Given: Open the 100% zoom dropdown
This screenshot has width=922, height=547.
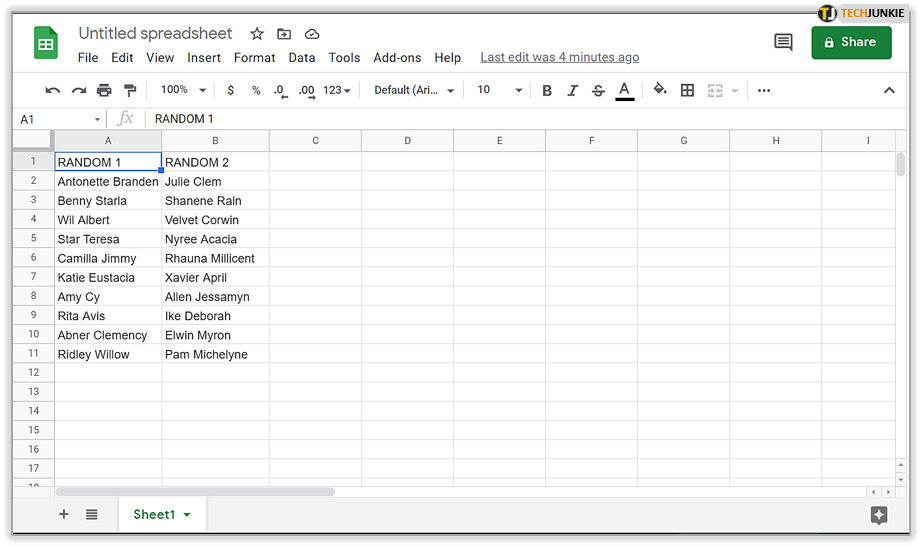Looking at the screenshot, I should click(181, 90).
